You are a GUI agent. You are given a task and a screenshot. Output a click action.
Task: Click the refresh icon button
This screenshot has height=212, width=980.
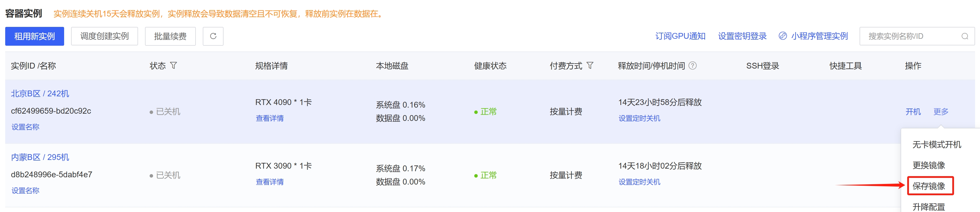[213, 36]
